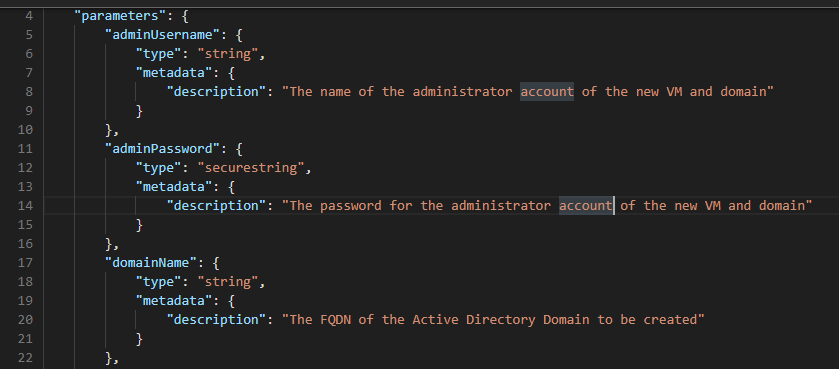The height and width of the screenshot is (369, 839).
Task: Click highlighted word account on line 8
Action: [x=547, y=91]
